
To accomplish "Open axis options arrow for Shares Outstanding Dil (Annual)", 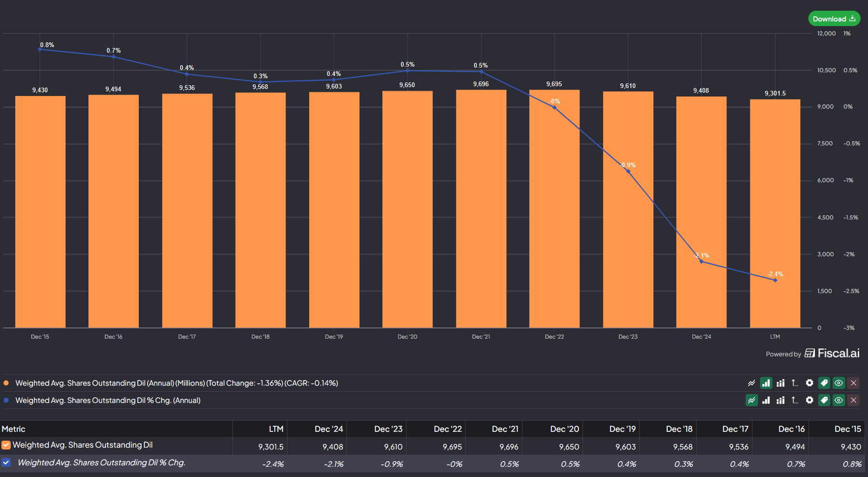I will point(795,383).
